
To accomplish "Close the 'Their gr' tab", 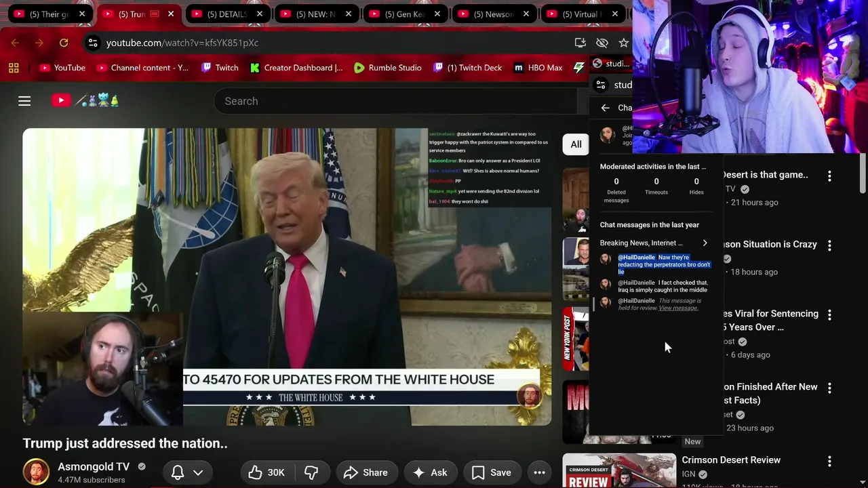I will click(x=82, y=14).
